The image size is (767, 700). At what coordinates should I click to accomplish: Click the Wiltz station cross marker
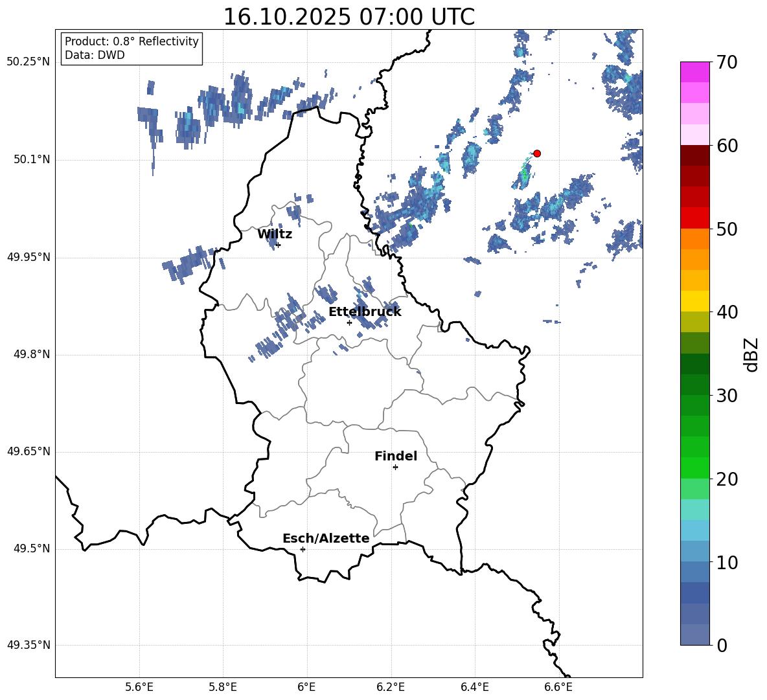click(x=278, y=245)
